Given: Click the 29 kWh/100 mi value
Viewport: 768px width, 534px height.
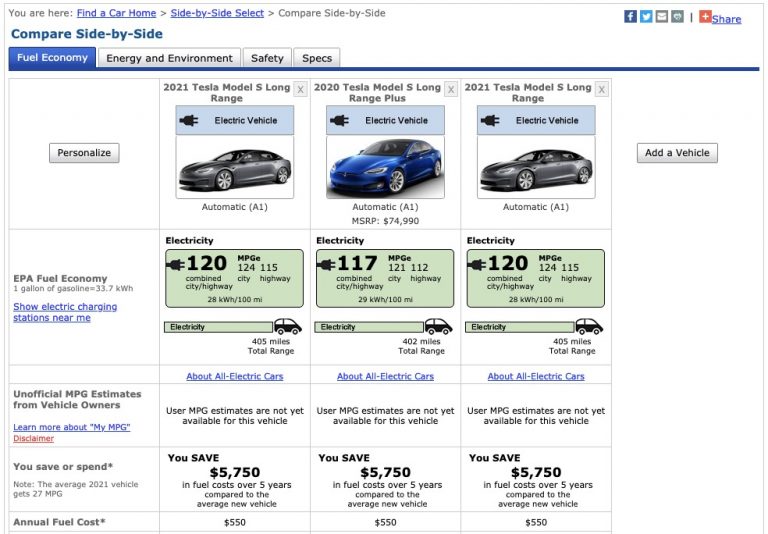Looking at the screenshot, I should coord(385,299).
